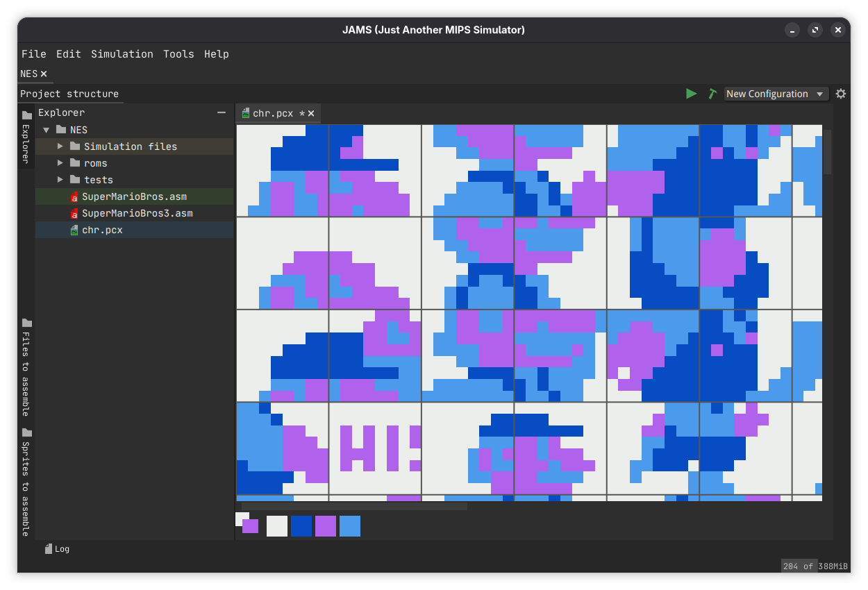Viewport: 868px width, 590px height.
Task: Run the simulation with the green play icon
Action: [691, 93]
